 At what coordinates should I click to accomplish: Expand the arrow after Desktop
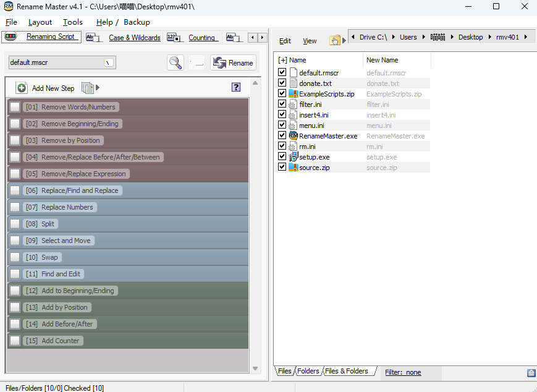(x=490, y=37)
